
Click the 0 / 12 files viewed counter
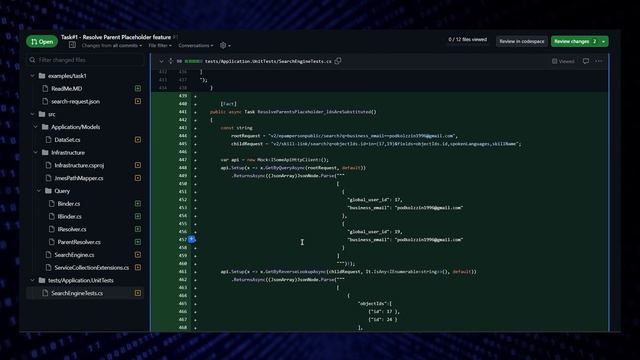click(x=468, y=40)
